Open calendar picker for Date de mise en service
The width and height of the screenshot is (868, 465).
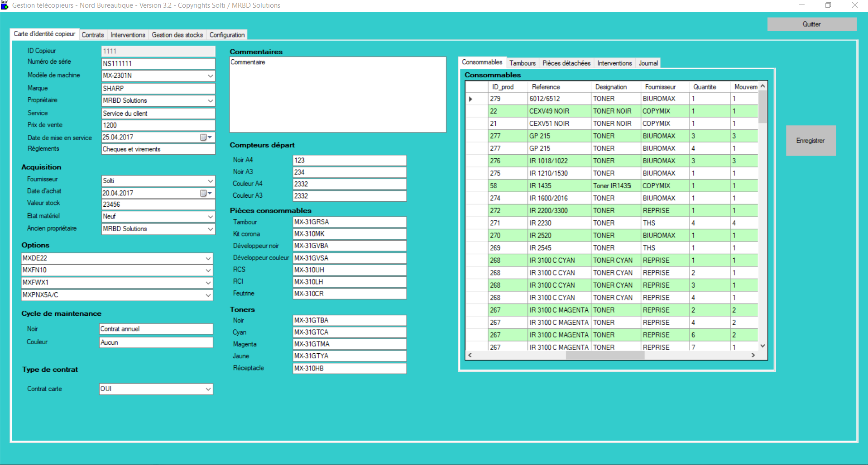click(x=206, y=137)
